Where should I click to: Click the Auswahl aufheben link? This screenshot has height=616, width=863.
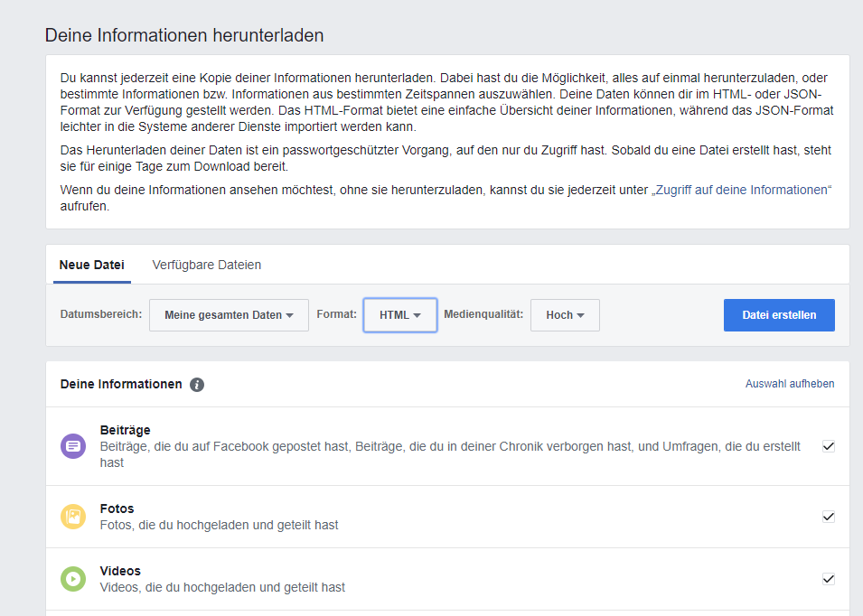click(x=789, y=384)
